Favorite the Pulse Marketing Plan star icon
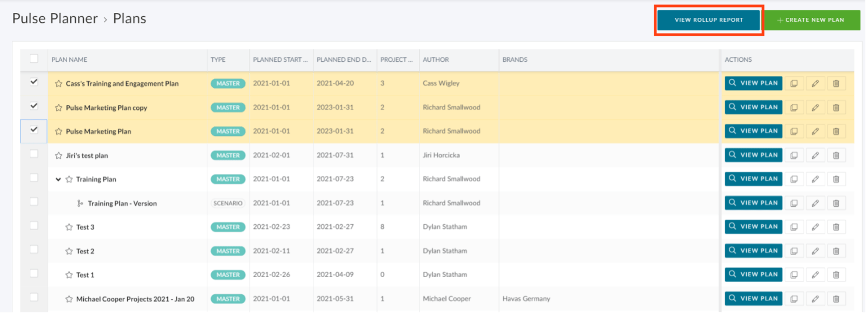Screen dimensions: 868x314 58,132
